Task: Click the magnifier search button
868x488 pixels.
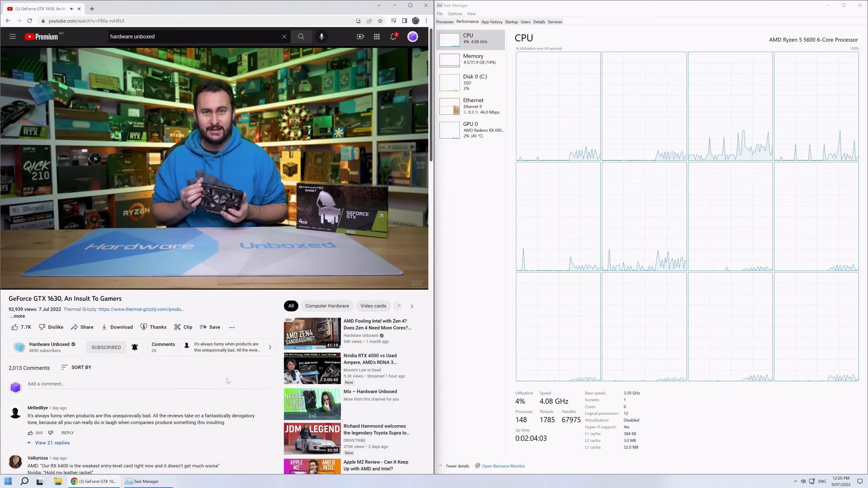Action: click(x=301, y=37)
